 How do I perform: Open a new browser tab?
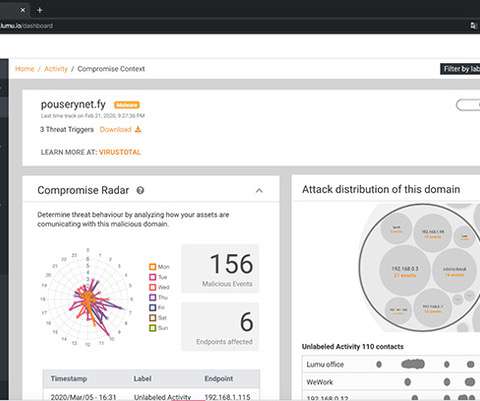(40, 10)
